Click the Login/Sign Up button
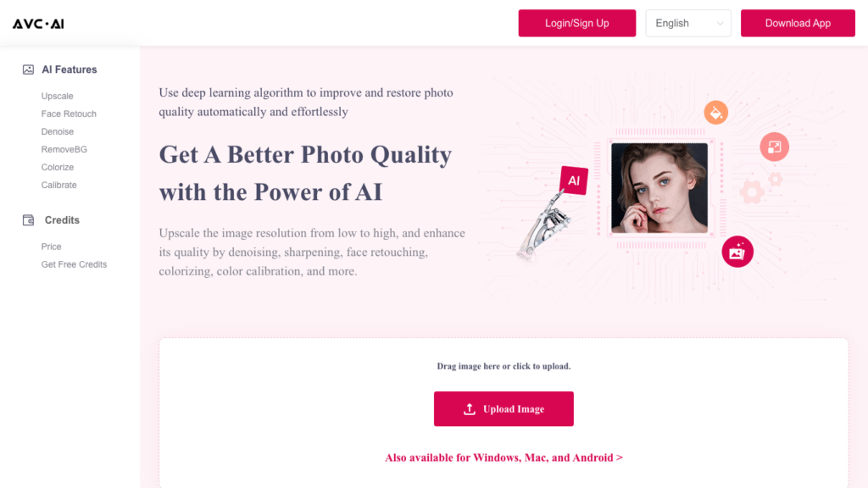Image resolution: width=868 pixels, height=488 pixels. 576,23
